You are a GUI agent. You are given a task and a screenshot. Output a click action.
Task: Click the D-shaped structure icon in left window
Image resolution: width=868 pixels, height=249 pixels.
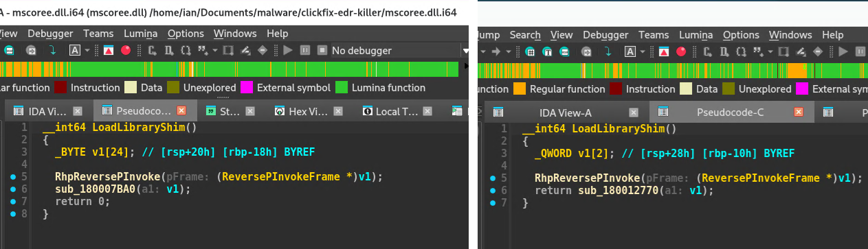pos(169,50)
